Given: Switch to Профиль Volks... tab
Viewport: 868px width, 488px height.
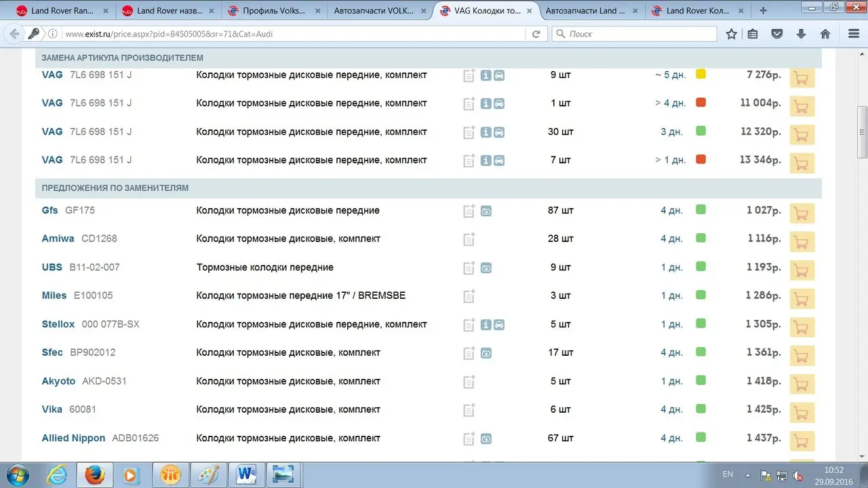Looking at the screenshot, I should (273, 11).
